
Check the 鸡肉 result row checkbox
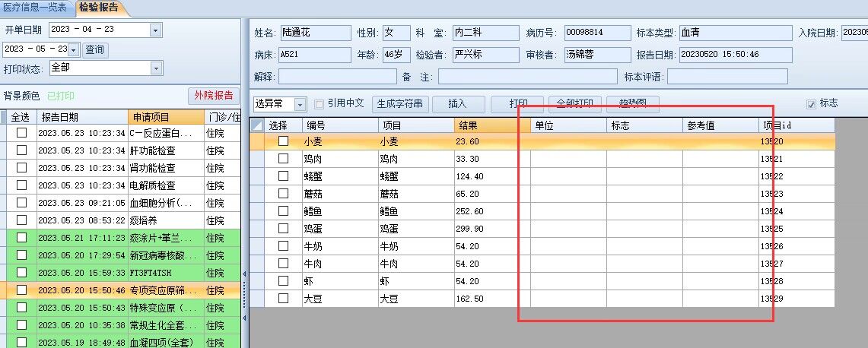(x=284, y=158)
